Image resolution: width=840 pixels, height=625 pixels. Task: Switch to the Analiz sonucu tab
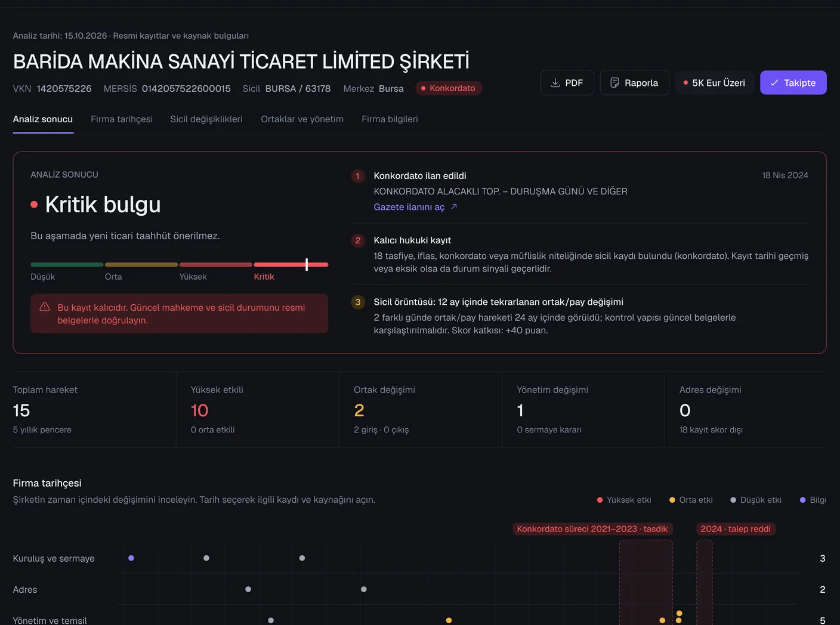43,119
